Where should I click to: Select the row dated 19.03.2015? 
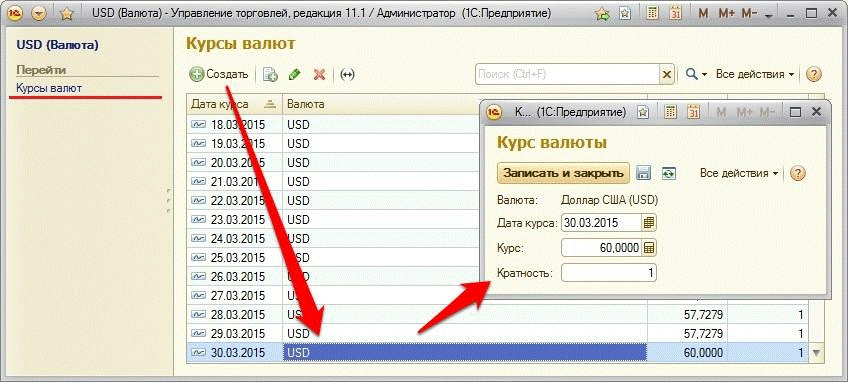[334, 144]
